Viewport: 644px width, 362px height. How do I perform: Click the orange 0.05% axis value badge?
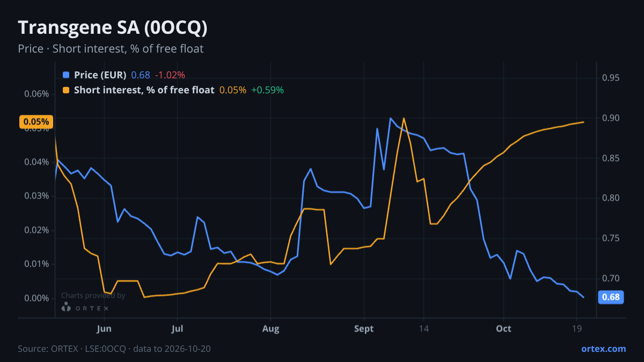[36, 122]
